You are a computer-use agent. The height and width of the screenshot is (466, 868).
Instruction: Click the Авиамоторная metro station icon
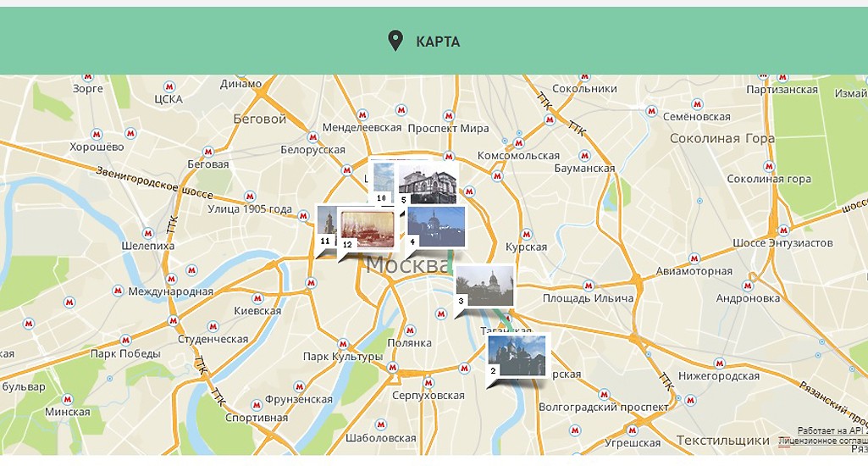(x=694, y=258)
